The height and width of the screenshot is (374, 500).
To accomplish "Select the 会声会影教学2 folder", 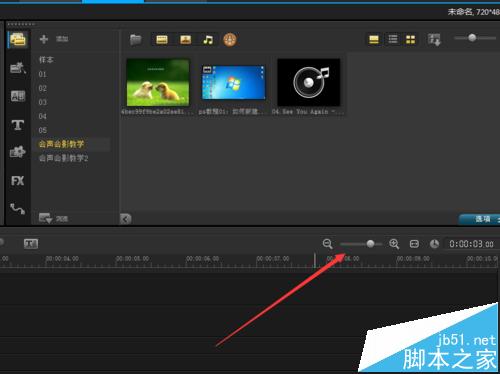I will (63, 158).
